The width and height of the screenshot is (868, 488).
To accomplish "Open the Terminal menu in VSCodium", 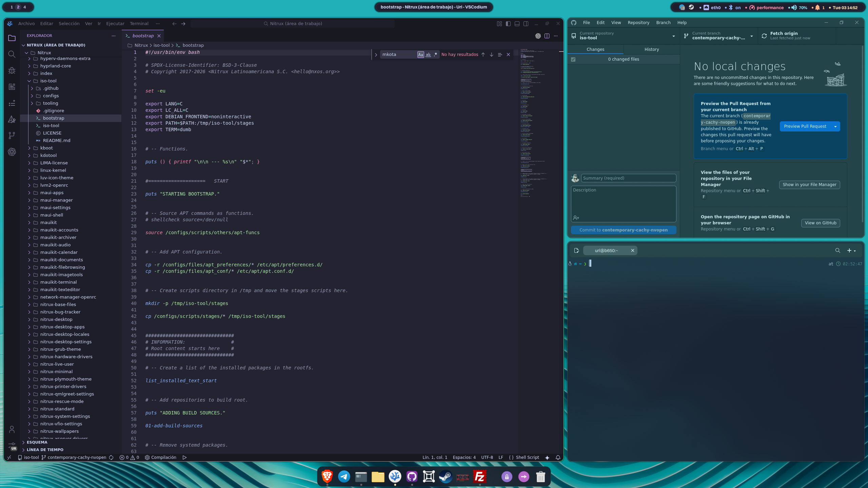I will [139, 24].
